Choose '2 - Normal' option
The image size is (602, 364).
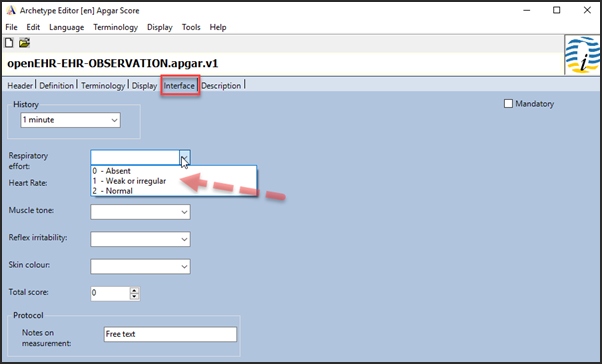[174, 191]
